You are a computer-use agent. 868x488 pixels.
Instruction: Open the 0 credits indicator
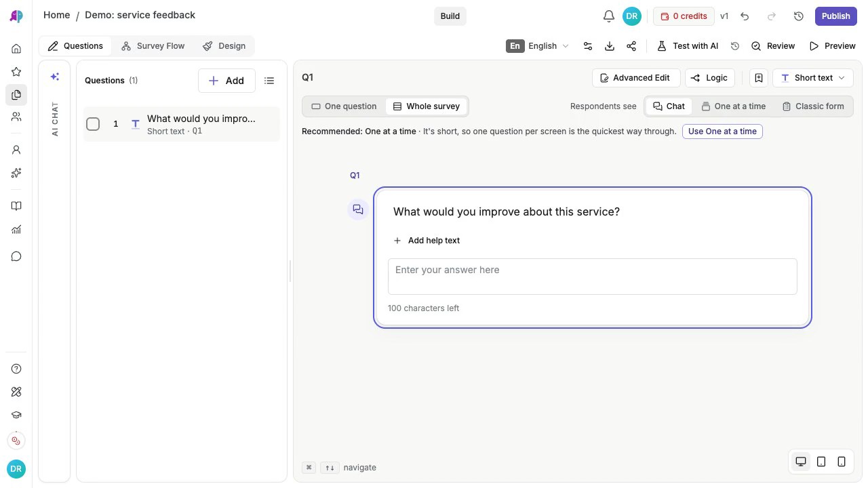[x=684, y=16]
